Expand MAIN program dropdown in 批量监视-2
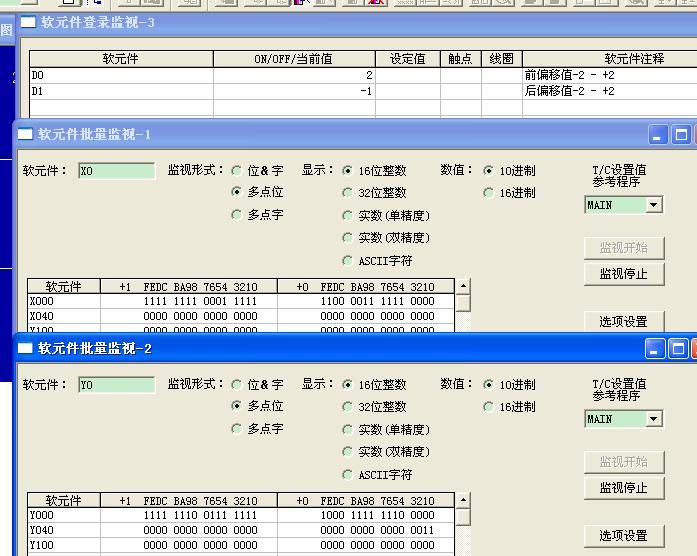Screen dimensions: 697x556 (x=654, y=419)
